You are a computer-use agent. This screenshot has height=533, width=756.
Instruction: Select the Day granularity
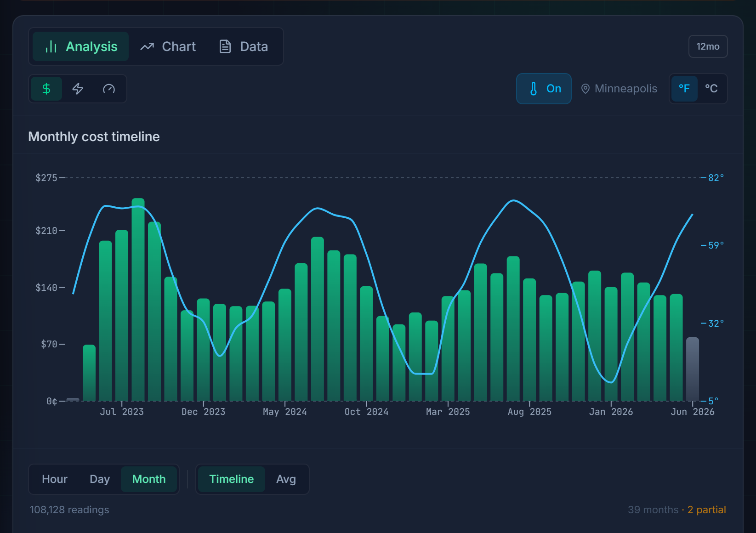(100, 479)
